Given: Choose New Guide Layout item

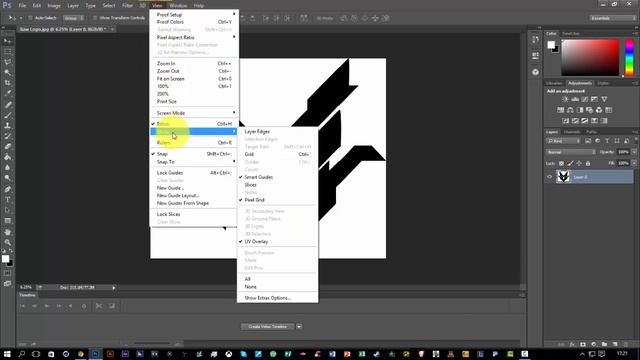Looking at the screenshot, I should (x=194, y=196).
